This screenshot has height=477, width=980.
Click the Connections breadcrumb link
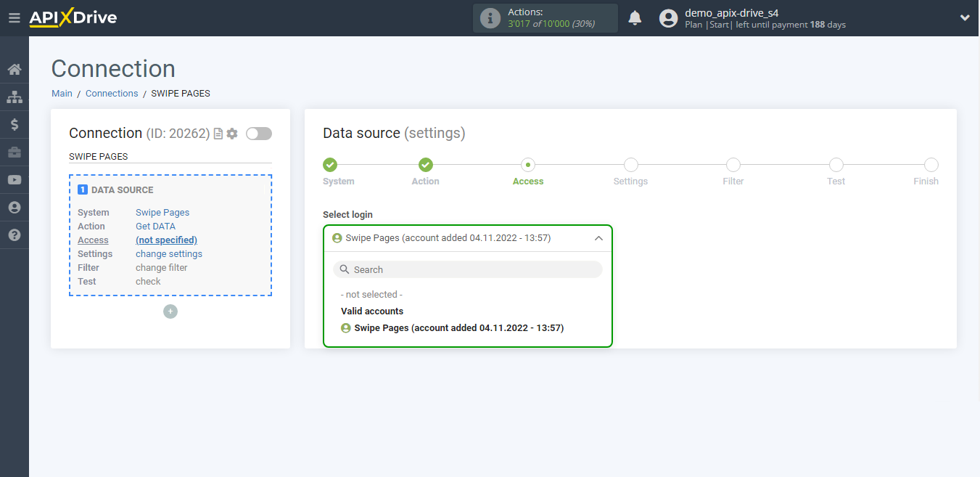112,94
